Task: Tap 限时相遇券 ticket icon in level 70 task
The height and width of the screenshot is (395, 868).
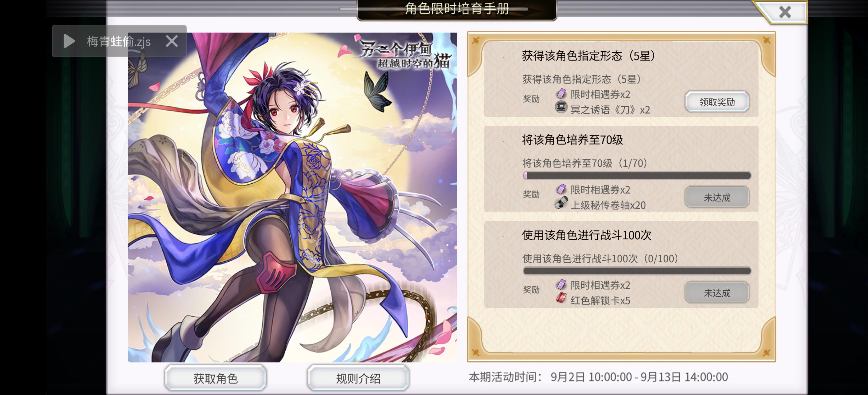Action: (561, 189)
